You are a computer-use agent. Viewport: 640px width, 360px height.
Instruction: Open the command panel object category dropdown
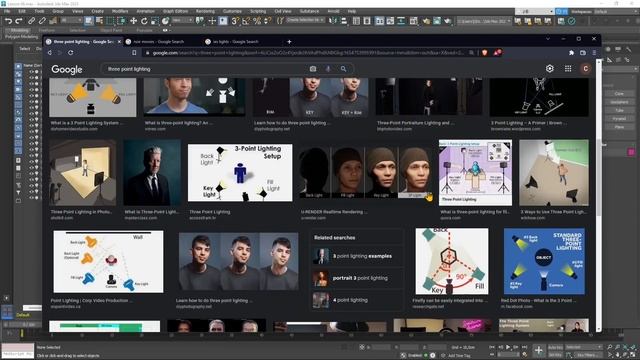click(621, 69)
